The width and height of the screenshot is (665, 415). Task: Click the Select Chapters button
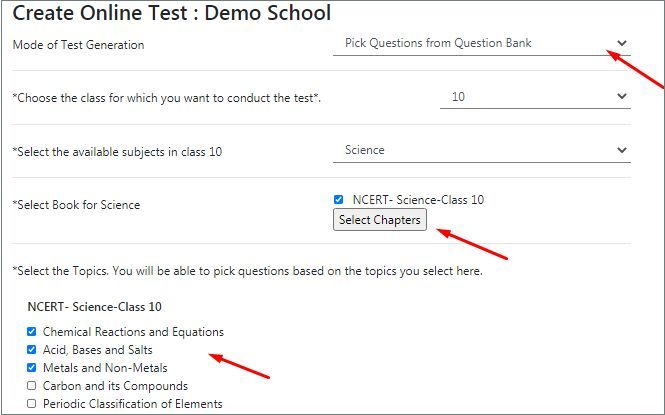coord(380,220)
